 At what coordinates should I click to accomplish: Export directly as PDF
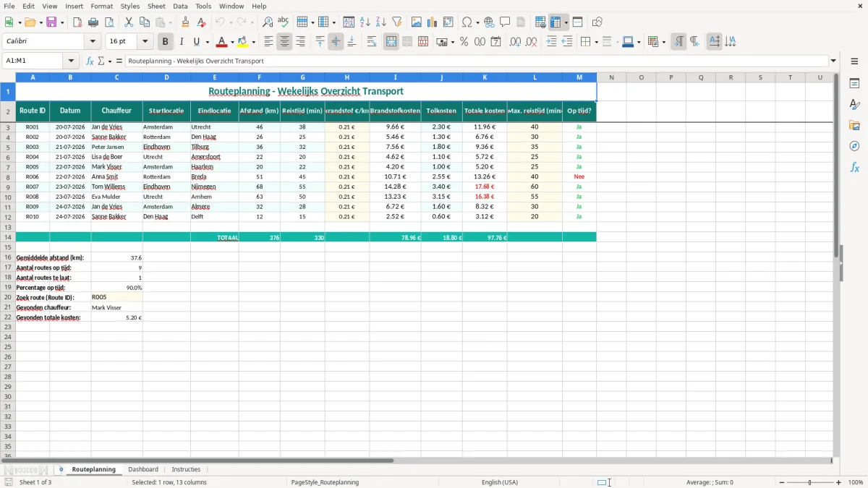[77, 22]
